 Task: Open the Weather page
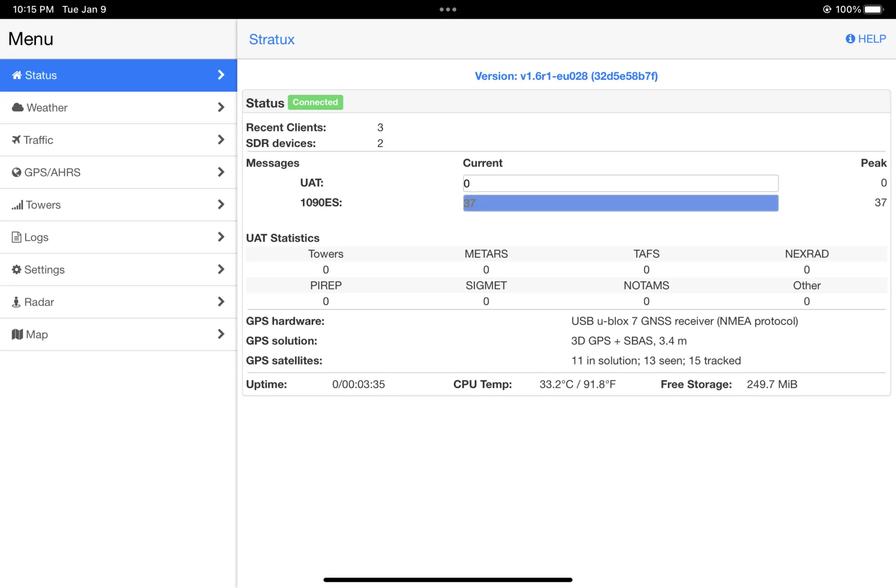tap(119, 108)
